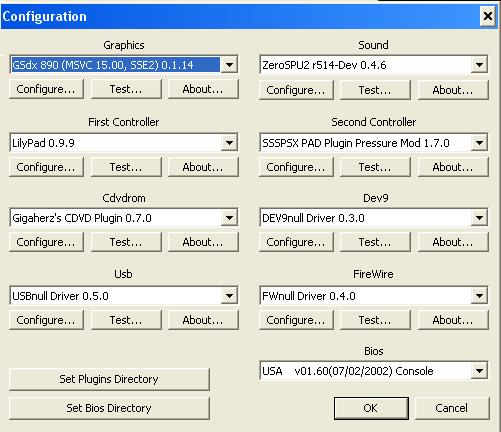
Task: Show About for Usb plugin
Action: click(203, 320)
